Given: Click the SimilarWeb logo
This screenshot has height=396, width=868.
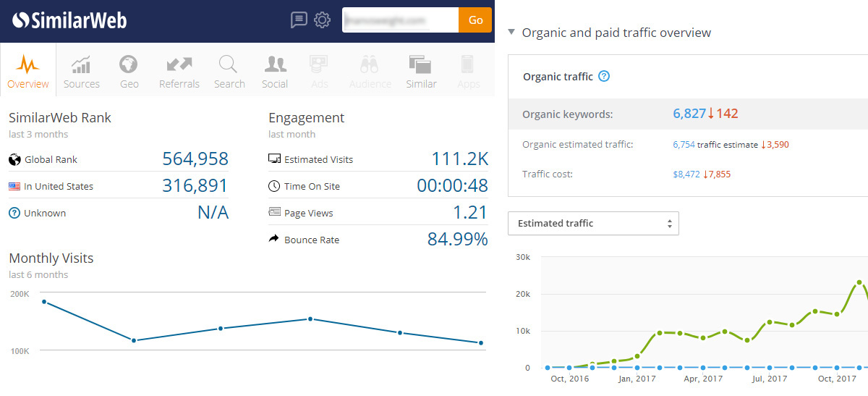Looking at the screenshot, I should (x=69, y=20).
